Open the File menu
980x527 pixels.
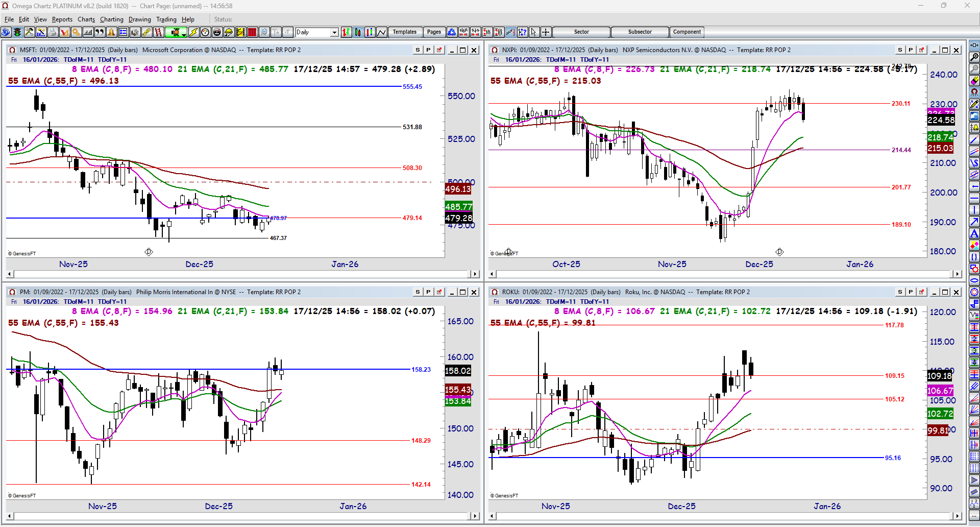click(9, 19)
